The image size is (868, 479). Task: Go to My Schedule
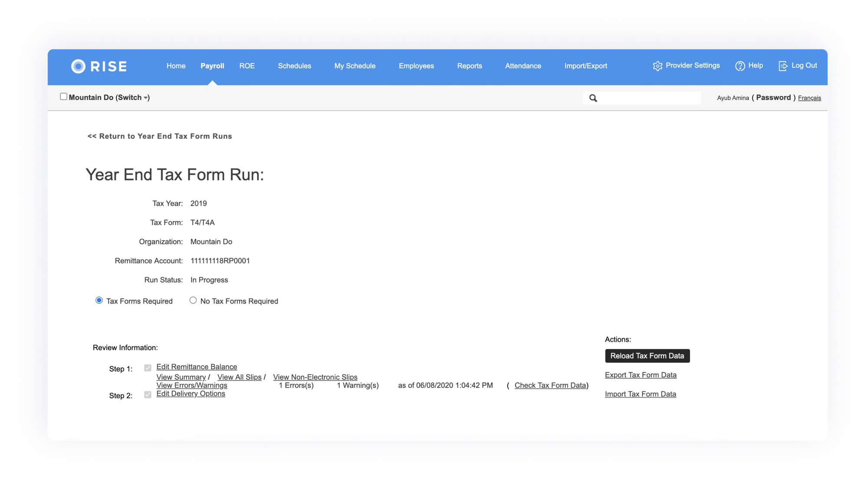click(355, 66)
